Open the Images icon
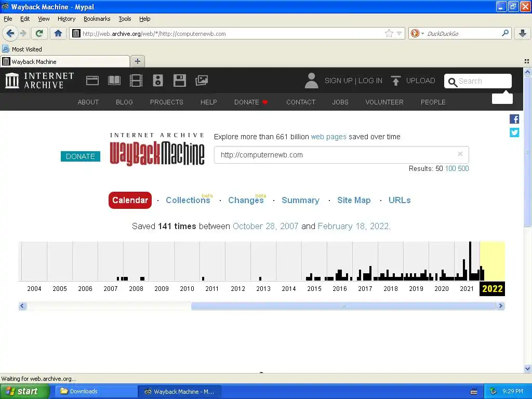 pos(202,81)
